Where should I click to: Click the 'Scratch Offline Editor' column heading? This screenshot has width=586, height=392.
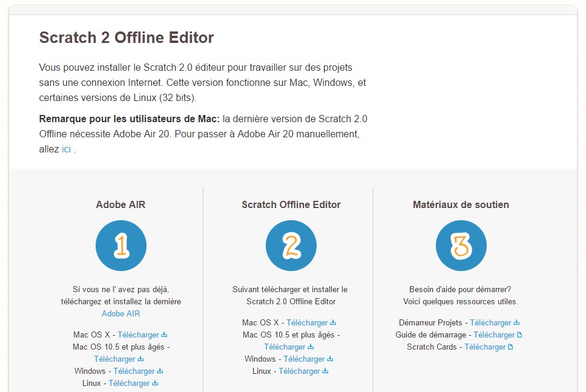tap(291, 204)
